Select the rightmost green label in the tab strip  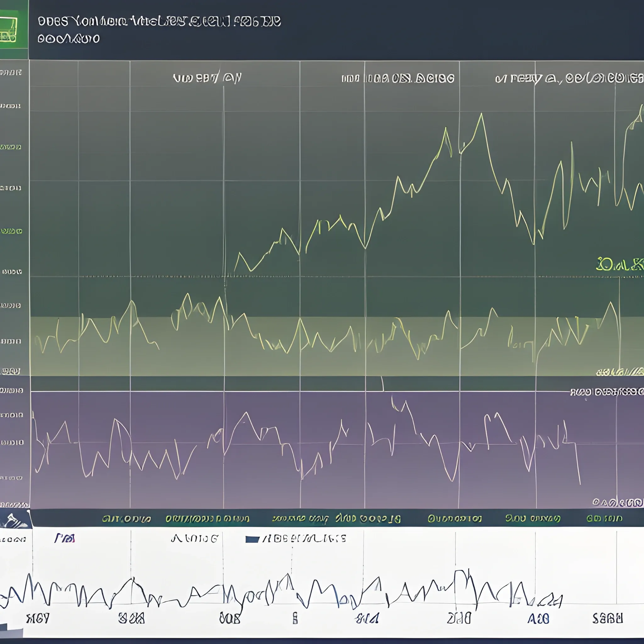(x=604, y=518)
